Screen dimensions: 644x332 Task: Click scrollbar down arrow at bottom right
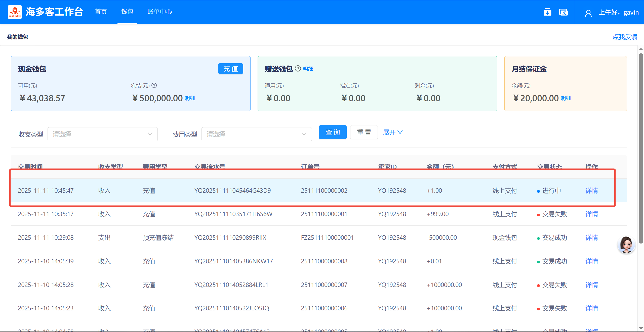tap(641, 328)
